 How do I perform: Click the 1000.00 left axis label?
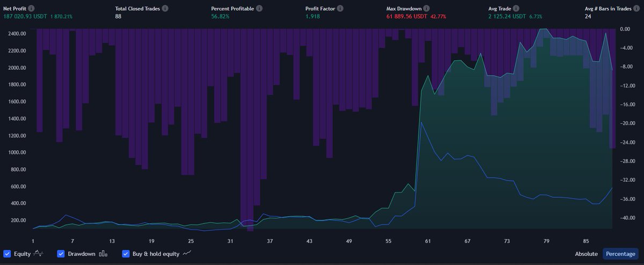pyautogui.click(x=17, y=152)
